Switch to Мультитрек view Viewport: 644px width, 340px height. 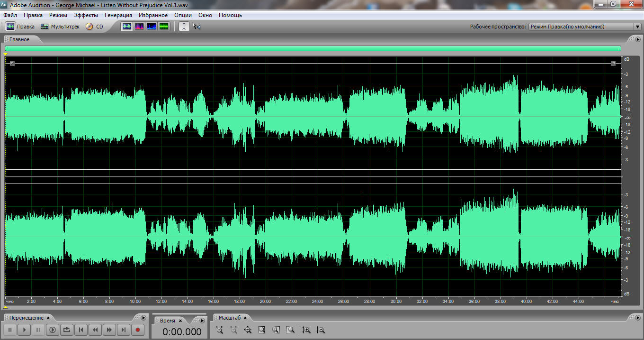pyautogui.click(x=60, y=27)
